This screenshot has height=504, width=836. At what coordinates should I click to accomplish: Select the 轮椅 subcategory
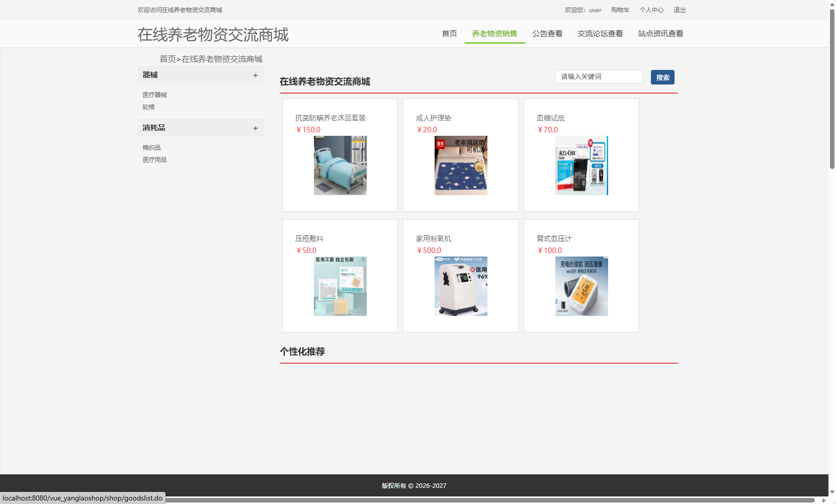(x=148, y=107)
